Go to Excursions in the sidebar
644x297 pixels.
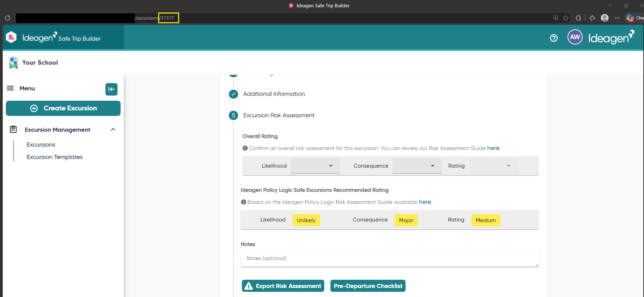click(41, 145)
